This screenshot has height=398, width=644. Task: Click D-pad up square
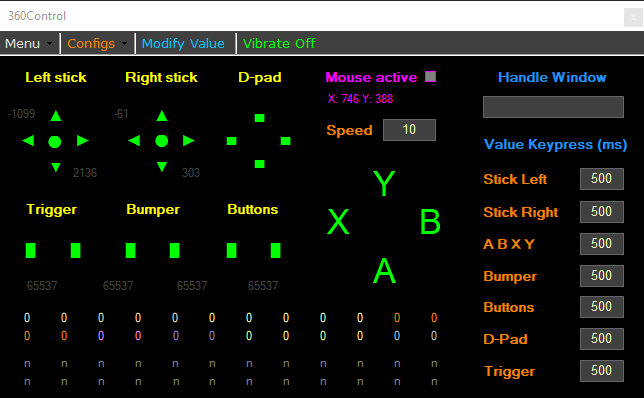[x=260, y=118]
